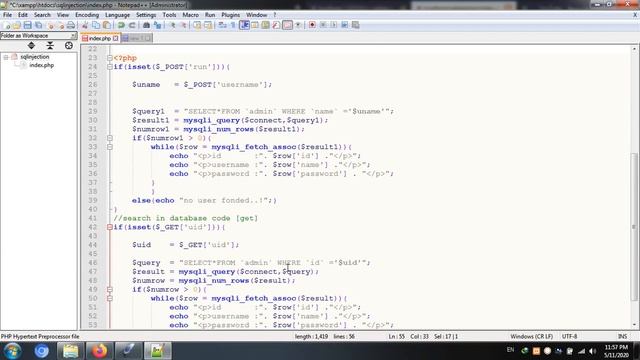Collapse the fold marker at line 49

tap(110, 289)
